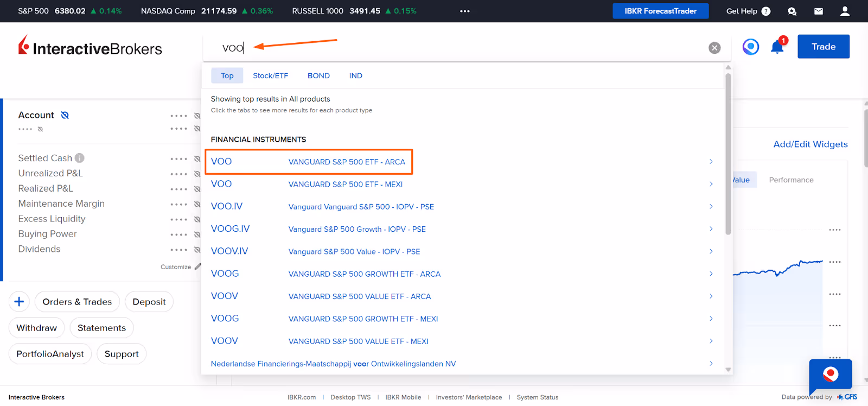Click the blue plus button
Screen dimensions: 868x406
coord(19,302)
